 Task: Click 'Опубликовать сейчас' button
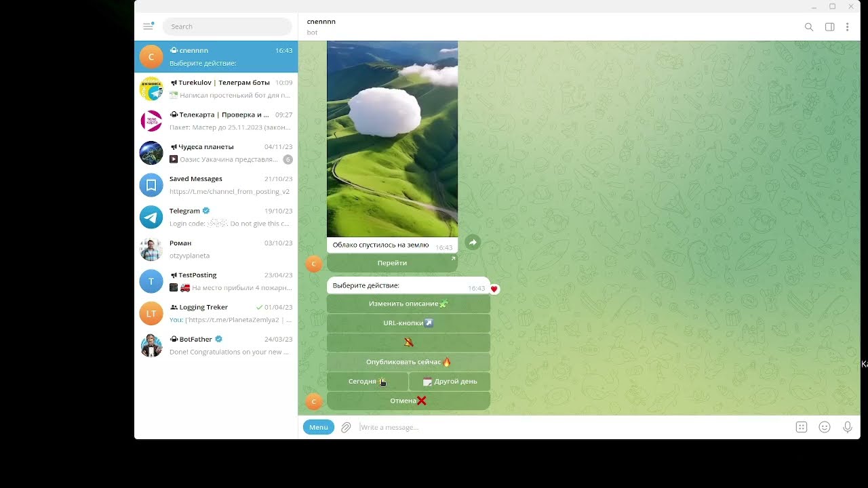click(x=408, y=362)
